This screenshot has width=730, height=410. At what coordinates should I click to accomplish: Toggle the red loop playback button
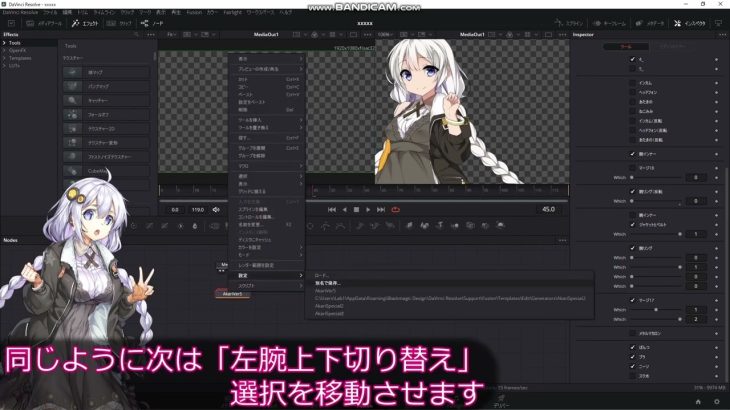(395, 210)
